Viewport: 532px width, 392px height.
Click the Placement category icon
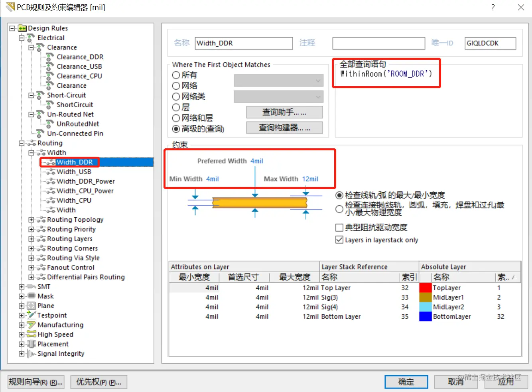pos(32,344)
